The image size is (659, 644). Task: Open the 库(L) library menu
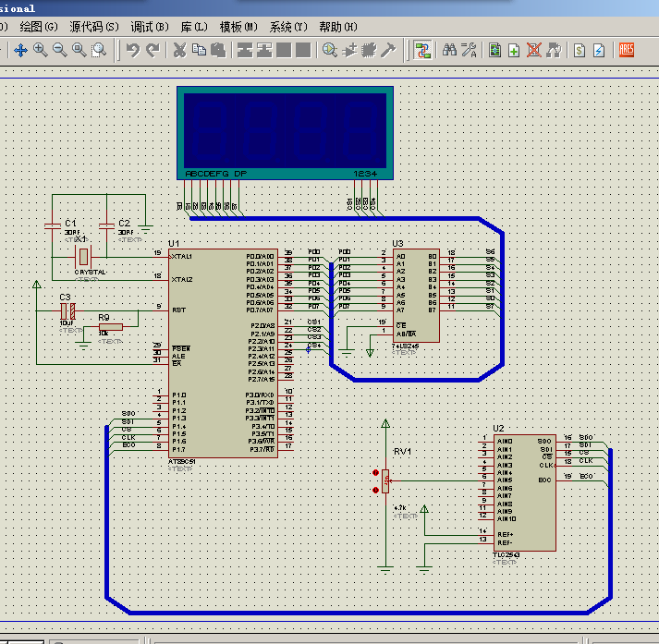coord(194,28)
